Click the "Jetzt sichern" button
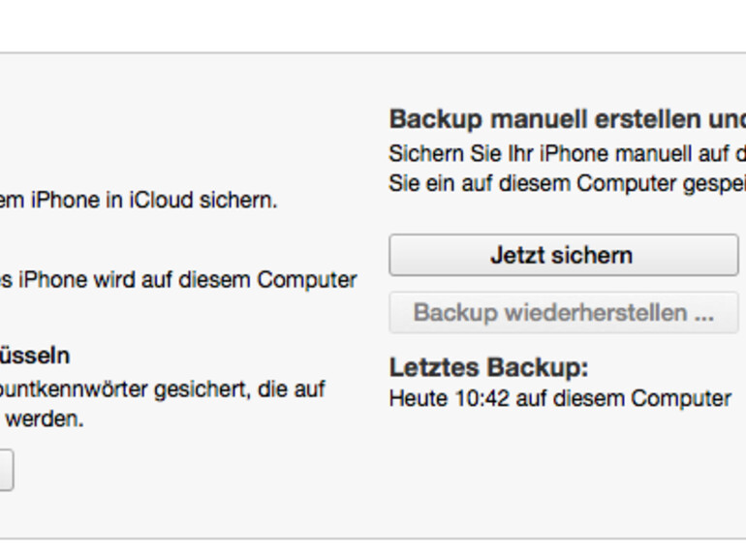The height and width of the screenshot is (560, 746). tap(562, 256)
